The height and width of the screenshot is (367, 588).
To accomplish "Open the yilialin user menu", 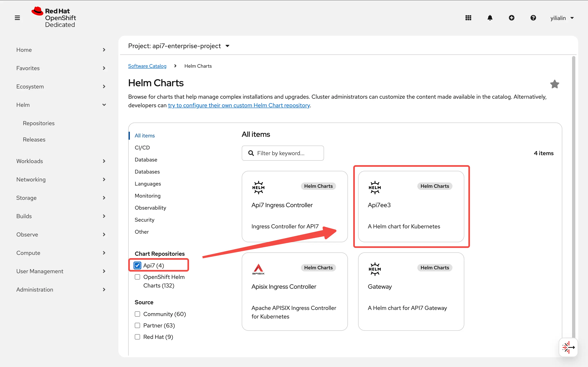I will coord(562,18).
